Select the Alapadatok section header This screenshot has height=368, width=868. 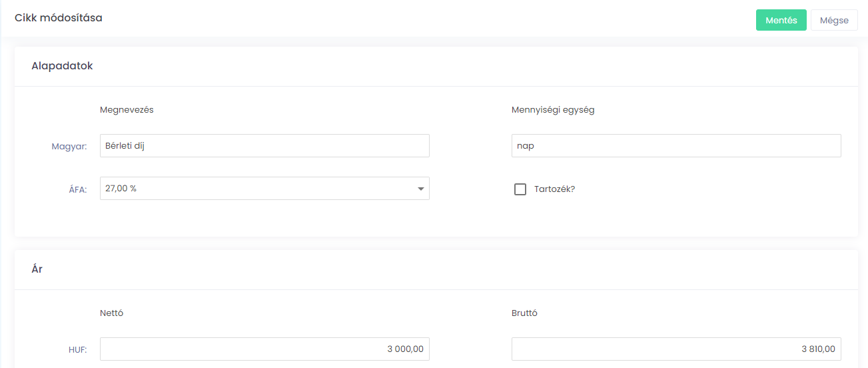point(62,66)
